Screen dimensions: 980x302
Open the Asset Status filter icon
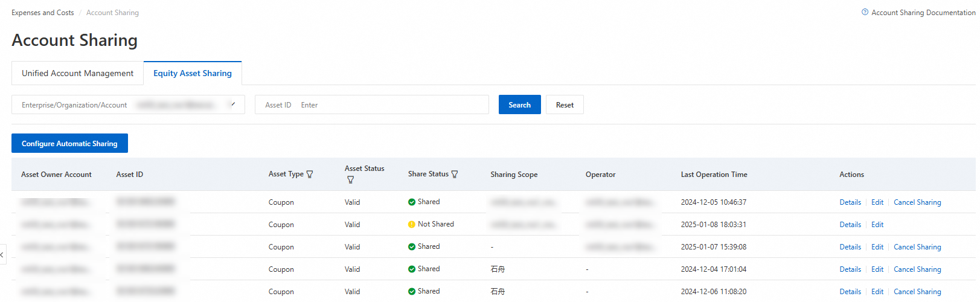click(x=350, y=180)
